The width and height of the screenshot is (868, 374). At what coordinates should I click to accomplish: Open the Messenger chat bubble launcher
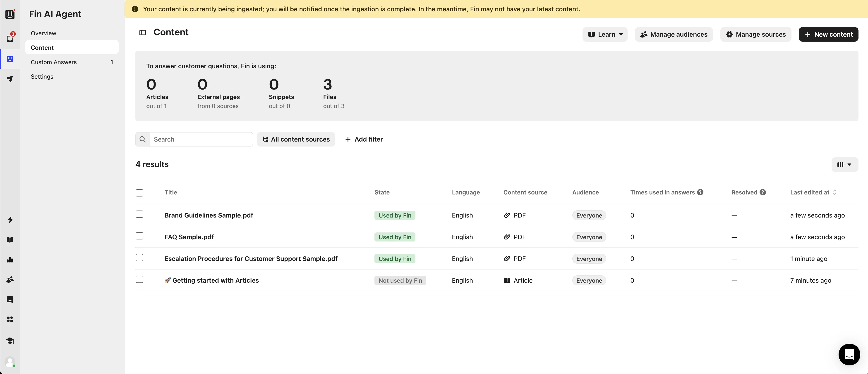849,354
